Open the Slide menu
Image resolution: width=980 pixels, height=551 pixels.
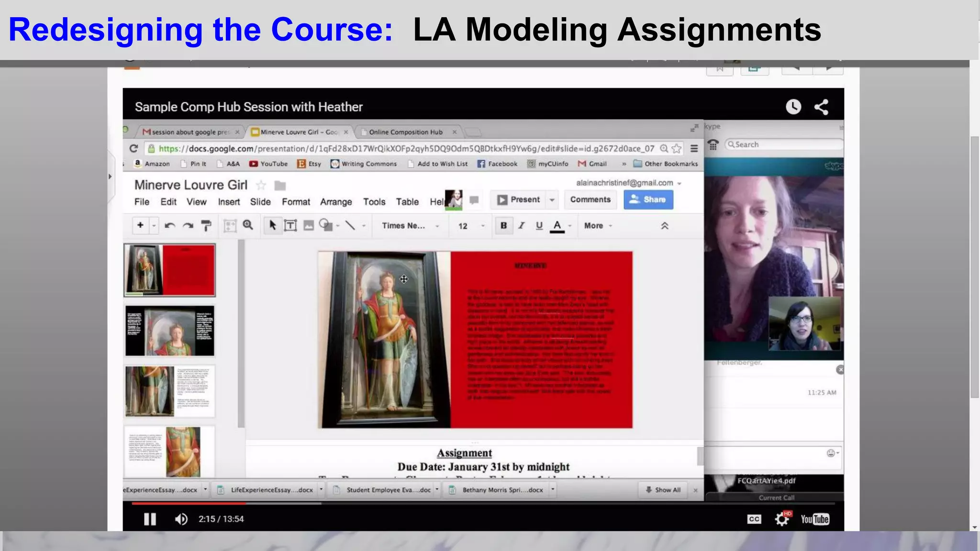coord(260,202)
